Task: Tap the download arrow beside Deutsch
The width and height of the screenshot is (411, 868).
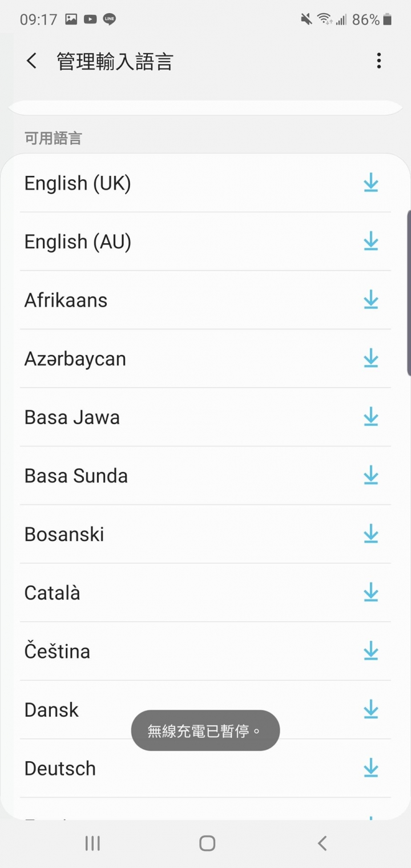Action: pos(371,768)
